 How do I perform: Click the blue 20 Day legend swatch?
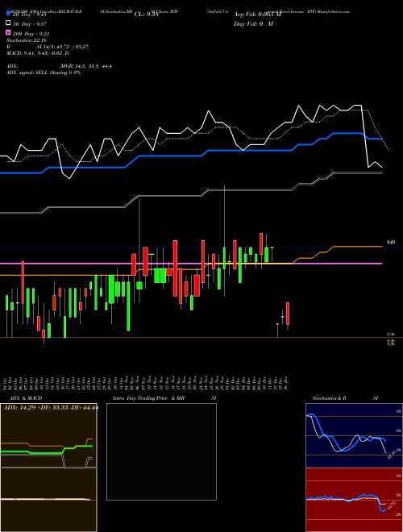click(9, 14)
